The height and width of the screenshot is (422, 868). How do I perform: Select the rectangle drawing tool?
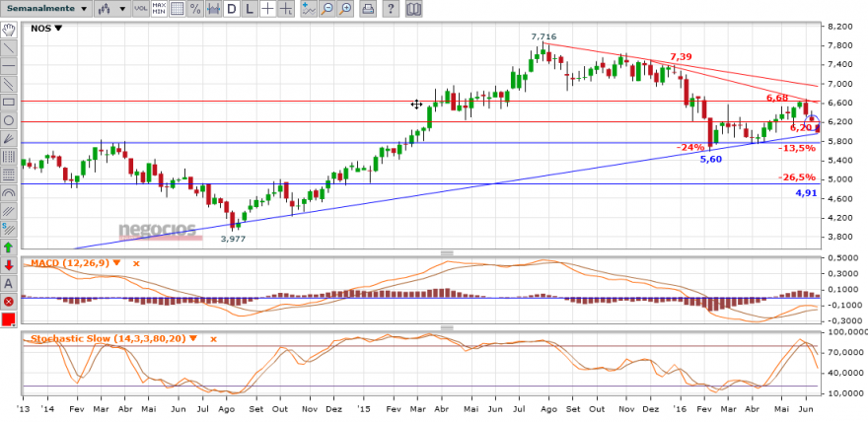[9, 103]
